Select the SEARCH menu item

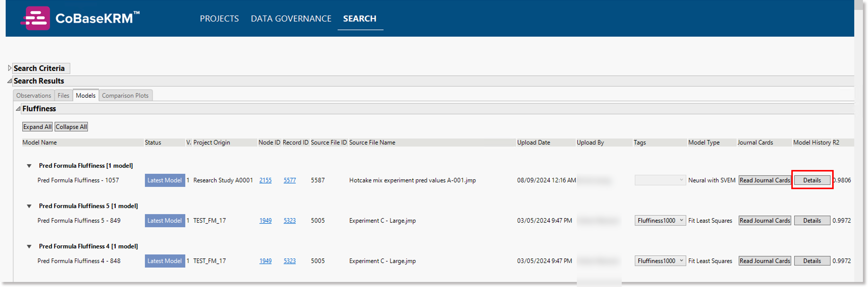(x=360, y=18)
